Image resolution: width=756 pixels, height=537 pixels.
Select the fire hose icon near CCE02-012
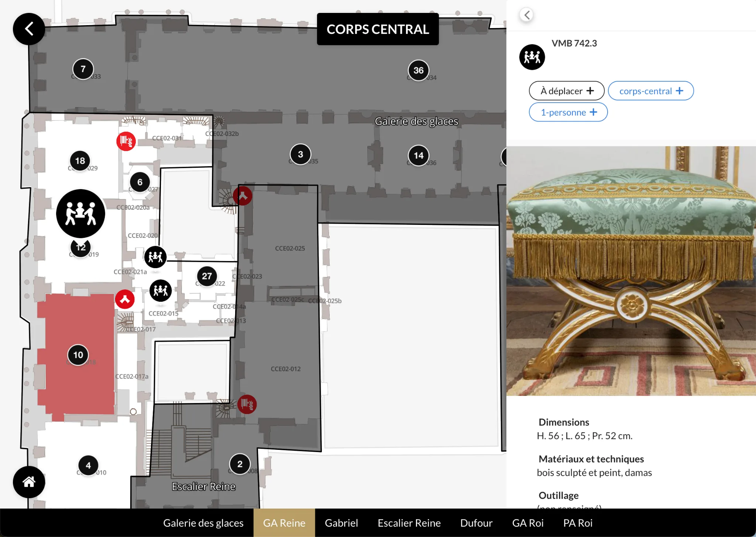pos(247,404)
